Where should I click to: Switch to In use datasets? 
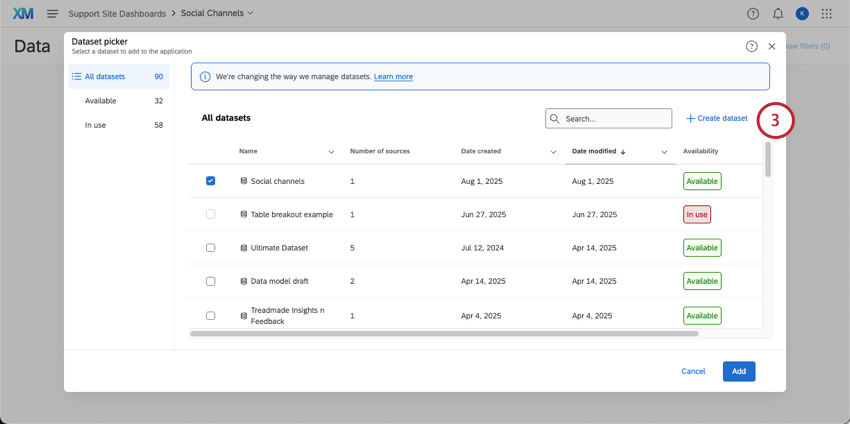97,125
